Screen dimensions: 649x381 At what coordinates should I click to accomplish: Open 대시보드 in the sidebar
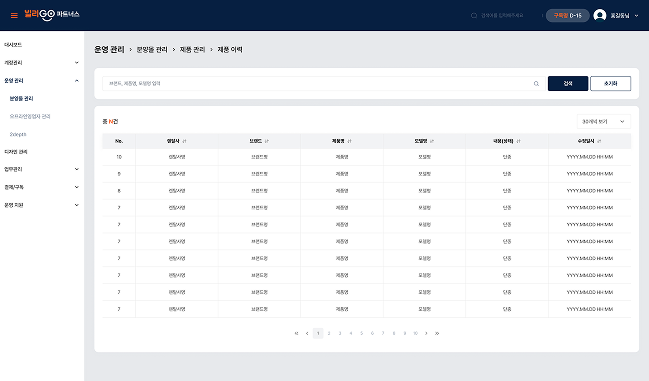point(13,45)
